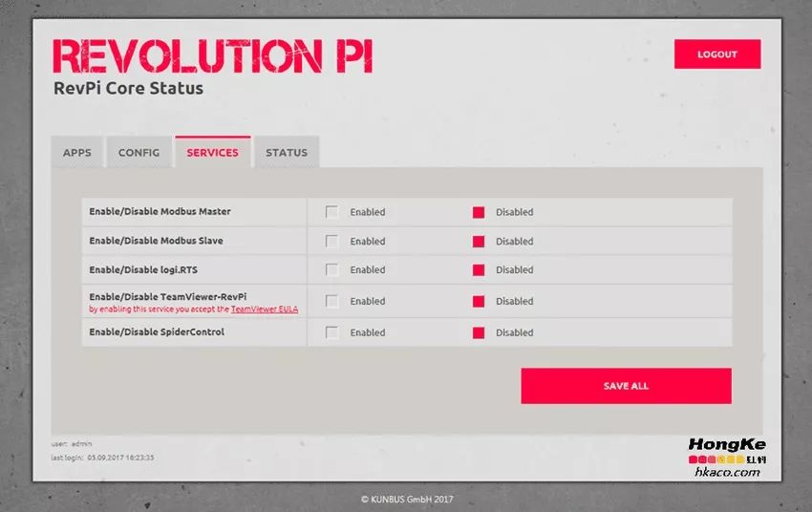Open the TeamViewer EULA link

pos(264,309)
